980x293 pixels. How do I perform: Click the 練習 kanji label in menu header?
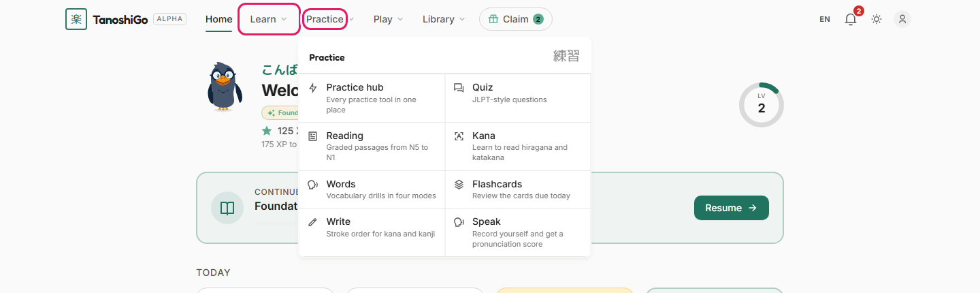566,57
